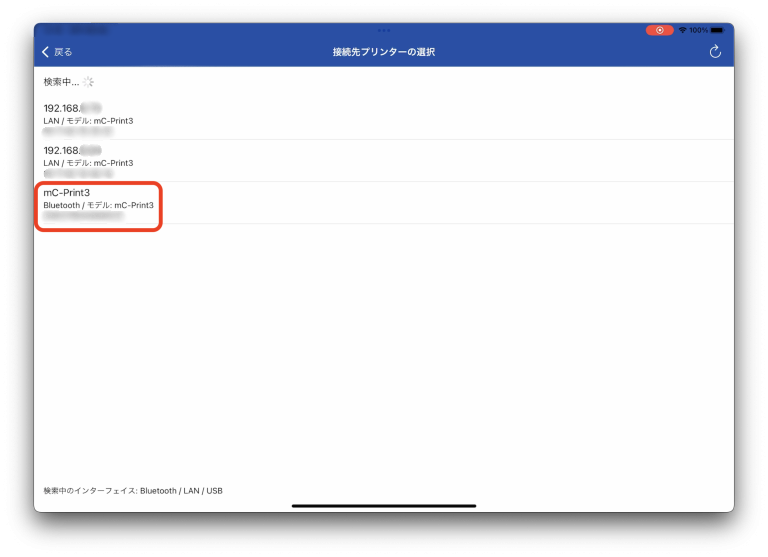
Task: Click the searching spinner indicator
Action: point(88,82)
